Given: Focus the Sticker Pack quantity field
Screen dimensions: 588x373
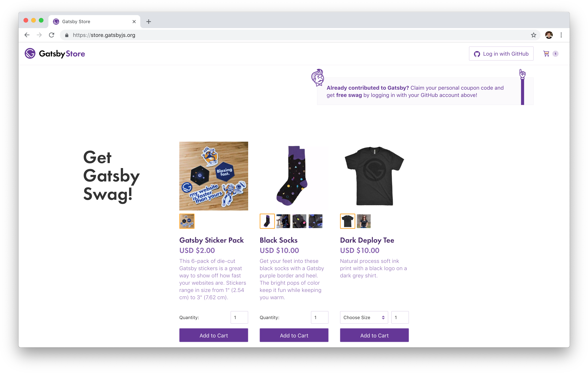Looking at the screenshot, I should [239, 317].
